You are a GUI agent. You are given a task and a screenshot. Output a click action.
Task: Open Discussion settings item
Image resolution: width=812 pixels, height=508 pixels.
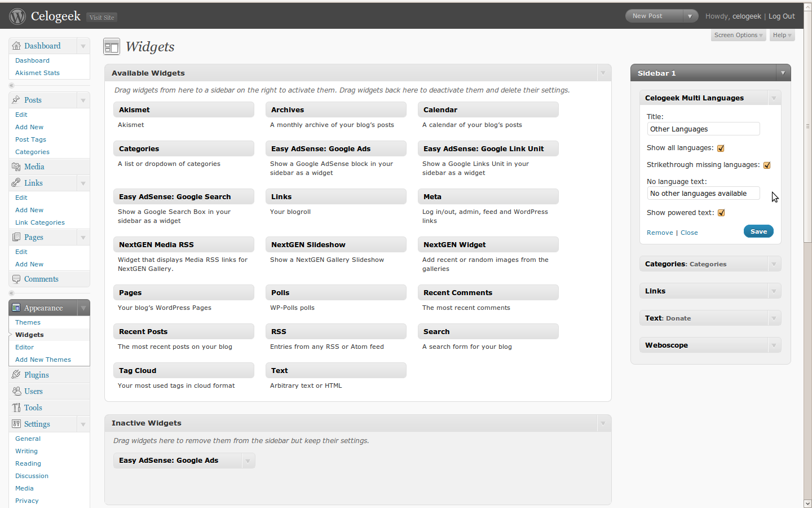tap(32, 476)
